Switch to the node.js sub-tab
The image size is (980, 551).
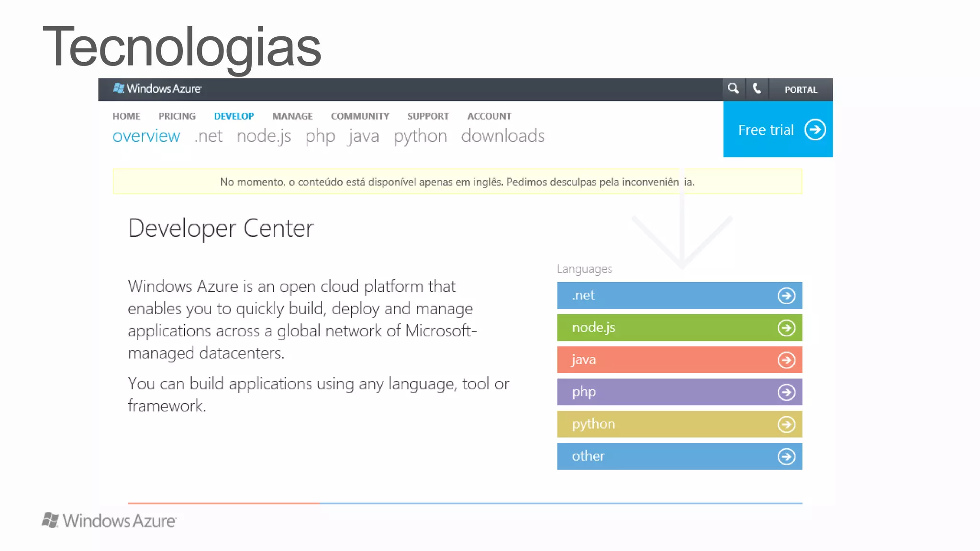click(264, 136)
